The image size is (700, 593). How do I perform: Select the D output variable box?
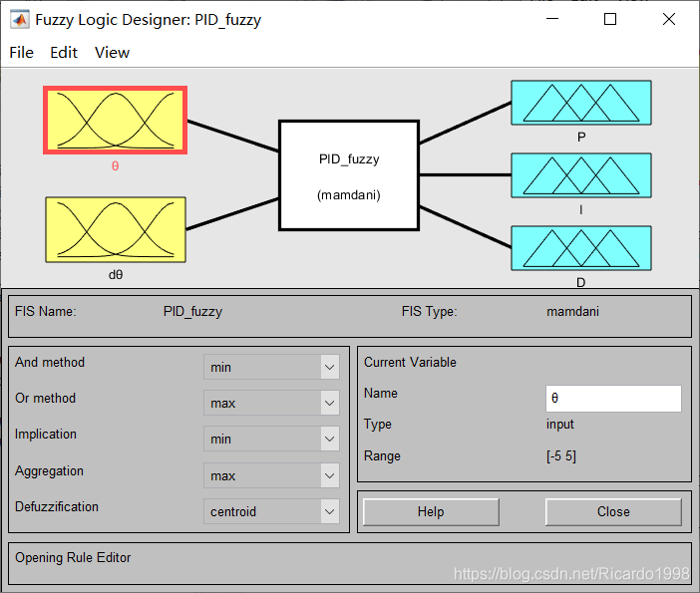580,248
